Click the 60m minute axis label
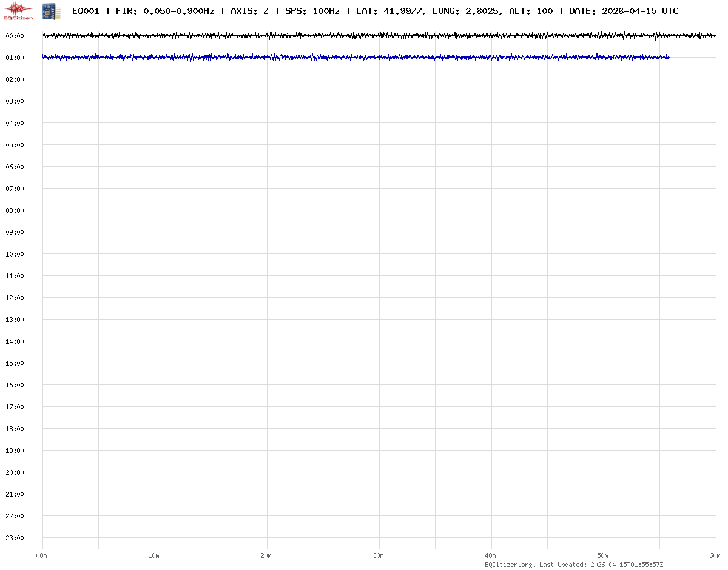728x570 pixels. pyautogui.click(x=715, y=555)
